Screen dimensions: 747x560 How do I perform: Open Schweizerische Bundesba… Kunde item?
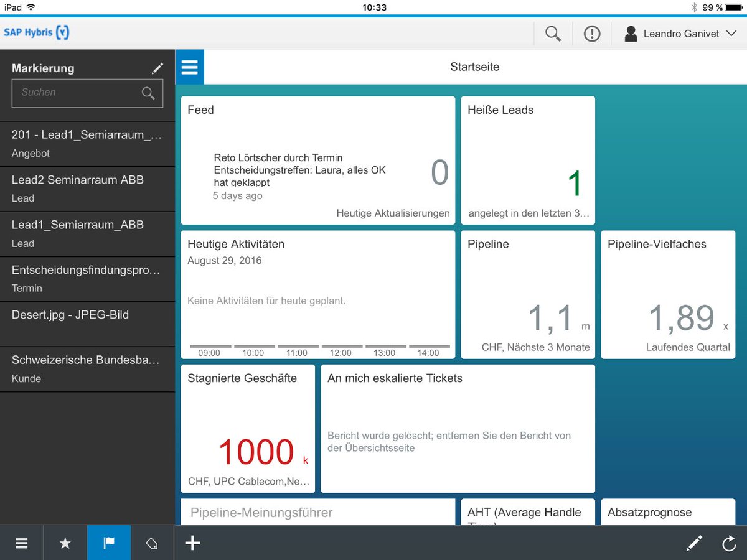coord(87,369)
